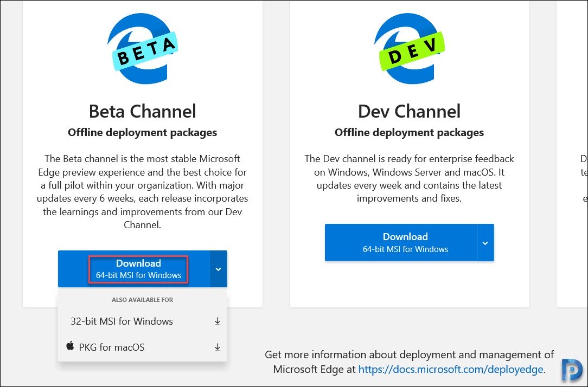
Task: Download Beta Channel 64-bit MSI for Windows
Action: pyautogui.click(x=134, y=269)
